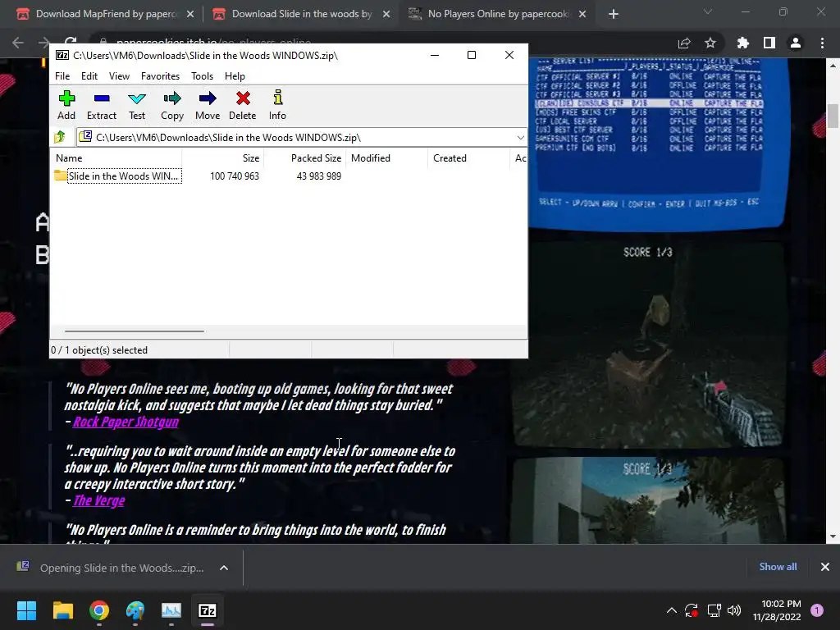Open the Paint taskbar icon
840x630 pixels.
[135, 610]
